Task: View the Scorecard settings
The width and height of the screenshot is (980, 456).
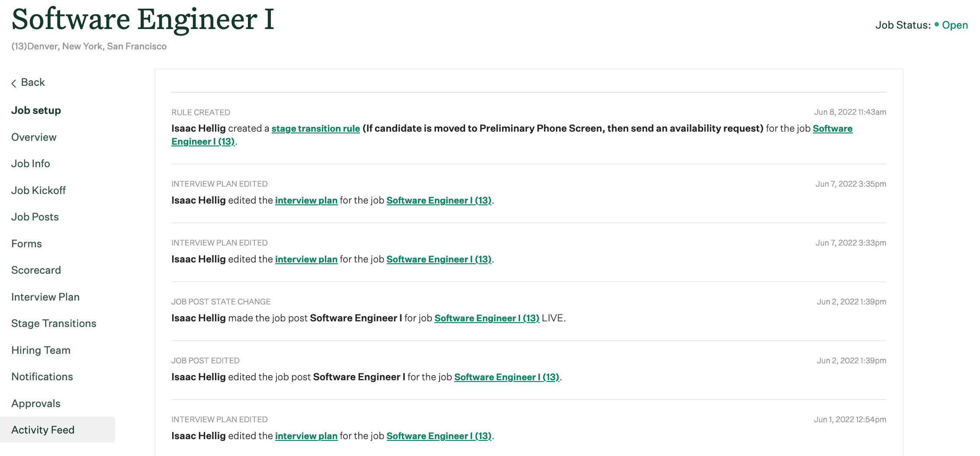Action: click(36, 270)
